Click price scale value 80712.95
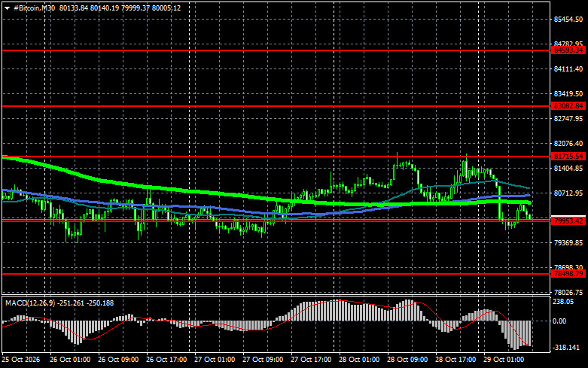This screenshot has width=588, height=368. 568,193
